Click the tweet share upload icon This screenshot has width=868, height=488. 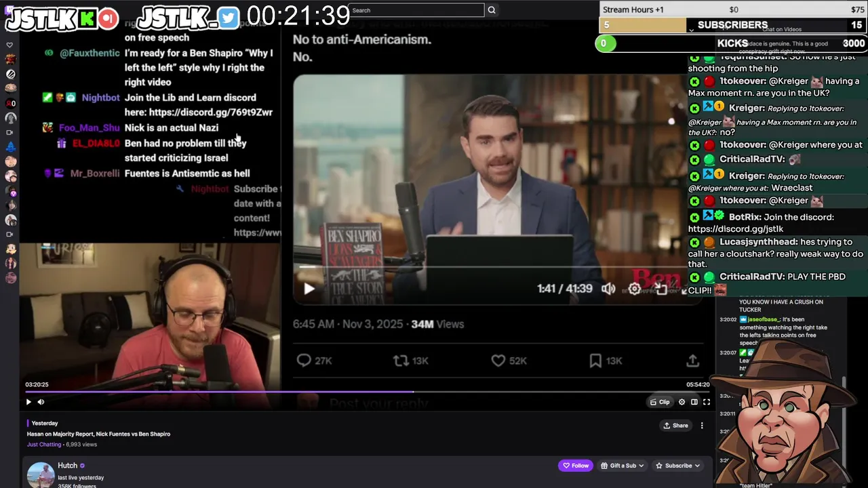(692, 361)
